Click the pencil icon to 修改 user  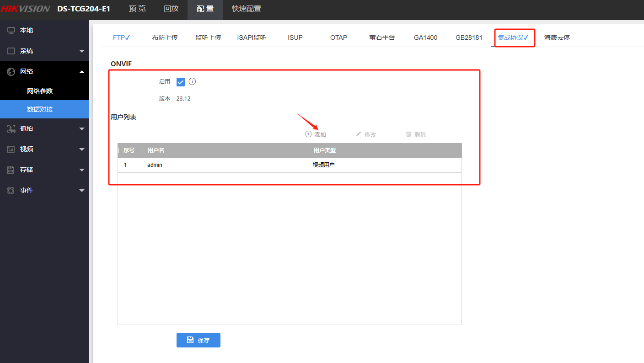359,134
